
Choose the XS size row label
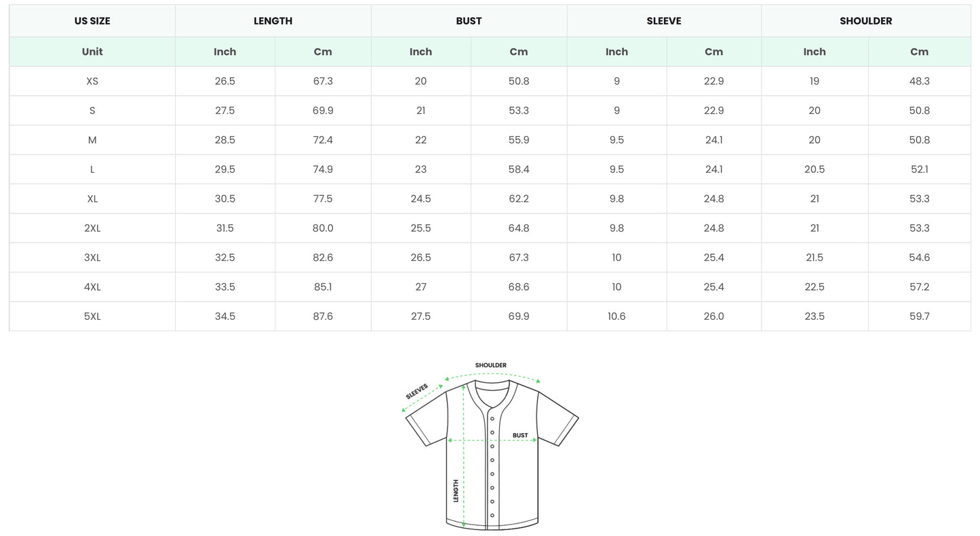pyautogui.click(x=92, y=81)
